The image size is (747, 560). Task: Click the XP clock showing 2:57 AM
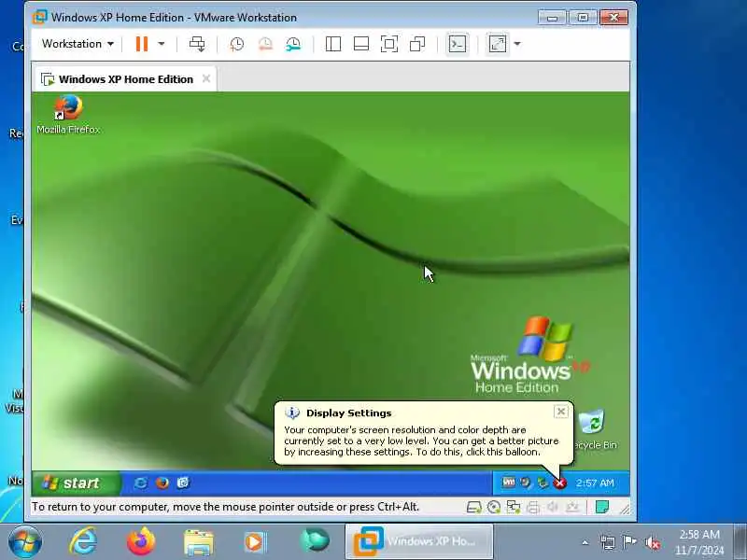595,483
